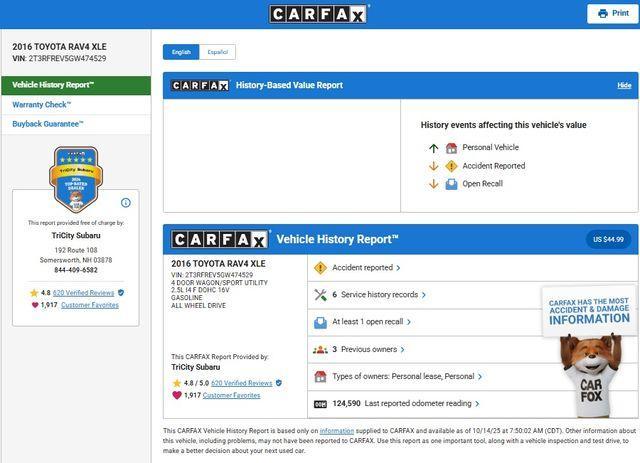
Task: Click the Accident reported warning icon
Action: point(320,268)
